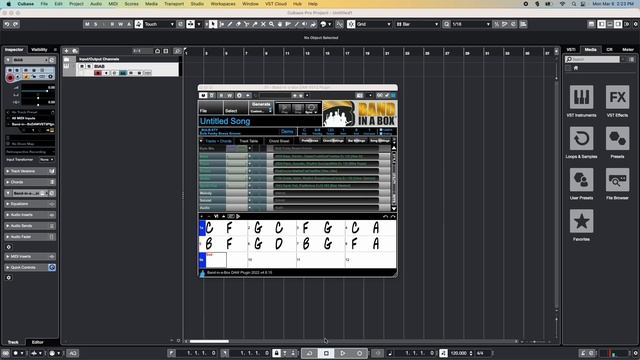640x360 pixels.
Task: Open the Studio menu in menu bar
Action: click(x=197, y=4)
